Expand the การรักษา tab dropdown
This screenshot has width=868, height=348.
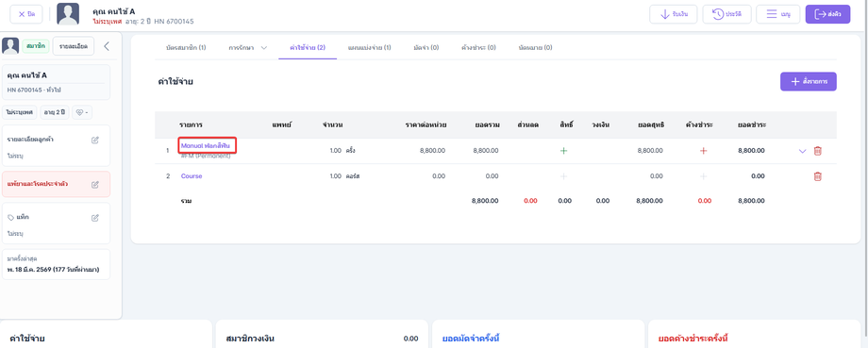click(x=248, y=48)
